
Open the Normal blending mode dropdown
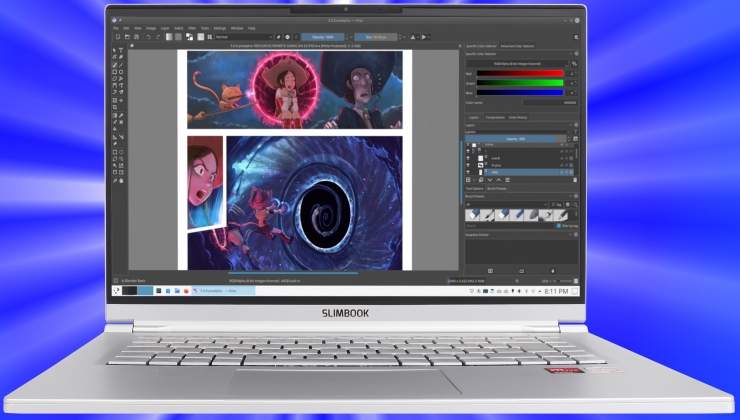[244, 37]
